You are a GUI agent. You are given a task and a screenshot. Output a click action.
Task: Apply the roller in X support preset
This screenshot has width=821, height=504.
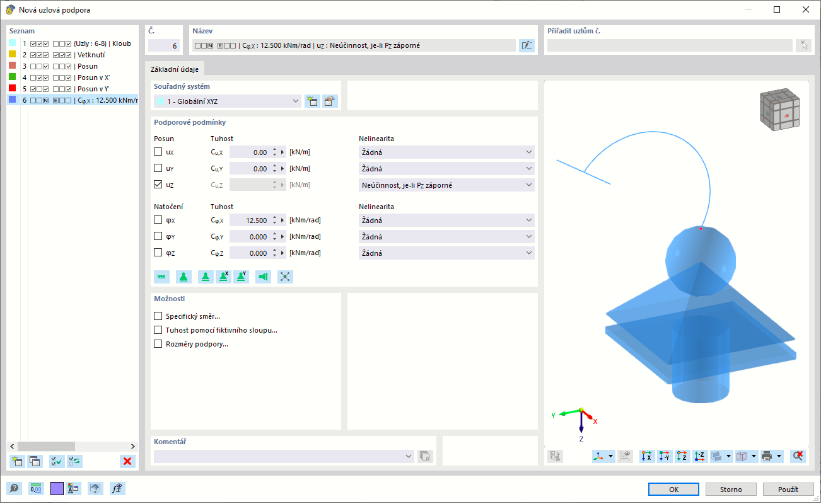pyautogui.click(x=223, y=277)
